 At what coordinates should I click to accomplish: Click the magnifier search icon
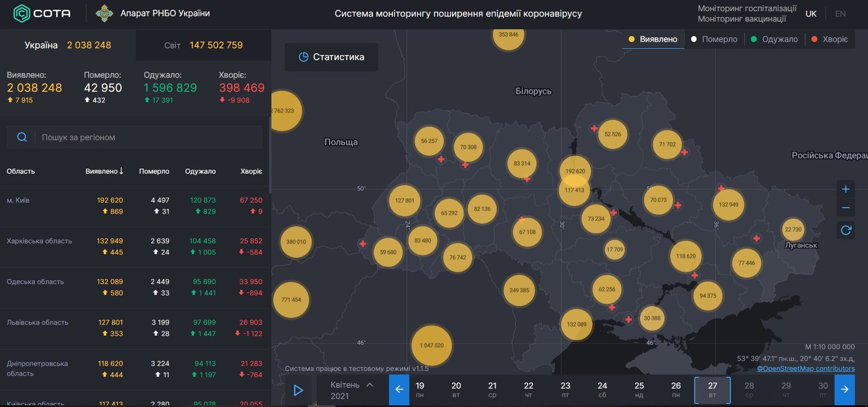[22, 137]
